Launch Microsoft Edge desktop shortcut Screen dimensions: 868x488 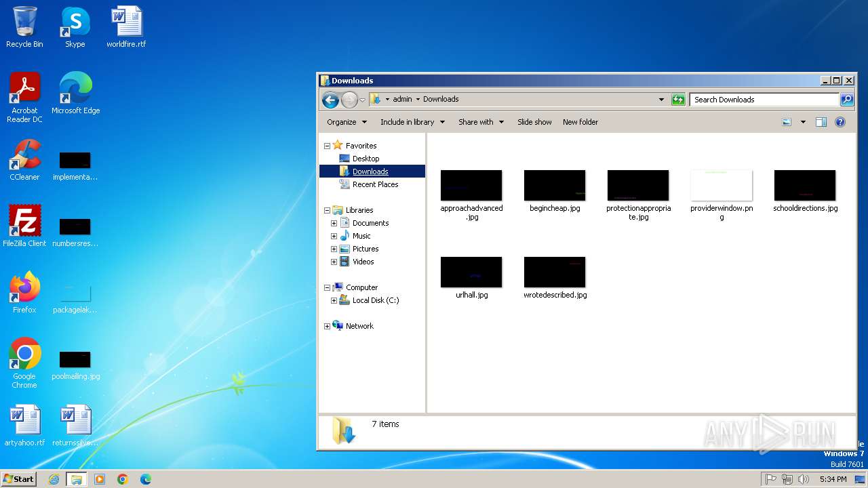click(x=75, y=94)
